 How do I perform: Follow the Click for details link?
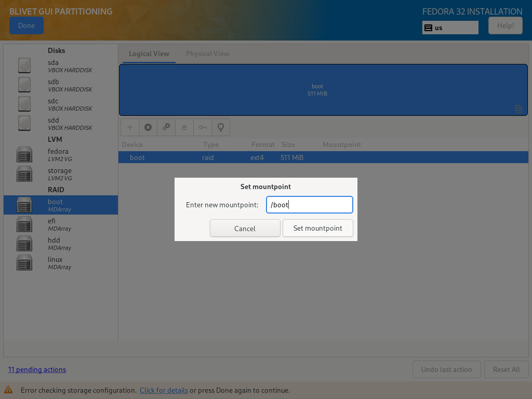164,390
